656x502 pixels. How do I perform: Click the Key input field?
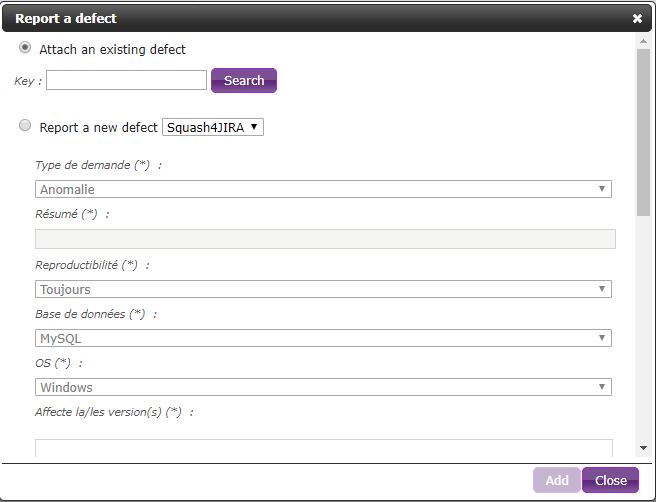click(126, 80)
